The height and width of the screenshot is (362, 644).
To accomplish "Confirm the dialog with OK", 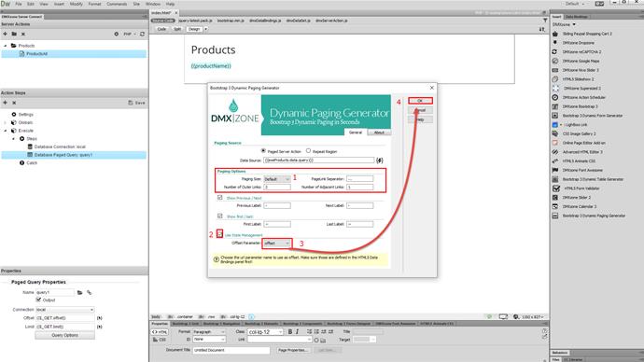I will (420, 101).
